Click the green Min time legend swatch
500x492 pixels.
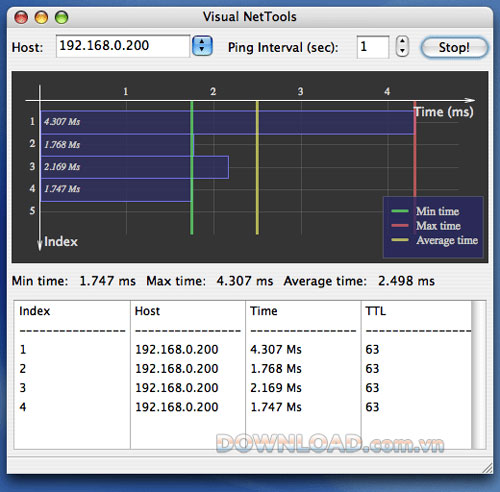(400, 211)
